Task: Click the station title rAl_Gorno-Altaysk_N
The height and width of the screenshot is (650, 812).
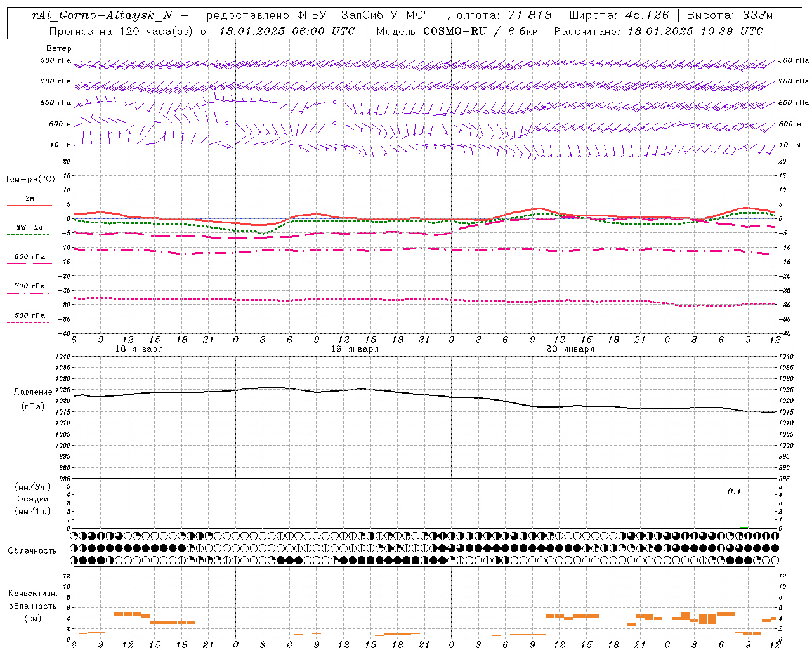Action: pyautogui.click(x=103, y=15)
